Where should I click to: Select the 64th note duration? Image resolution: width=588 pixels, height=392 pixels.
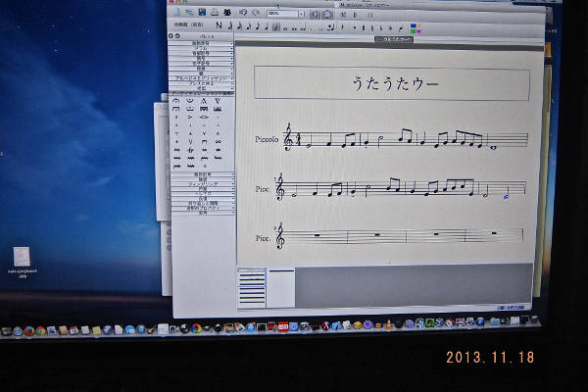230,25
